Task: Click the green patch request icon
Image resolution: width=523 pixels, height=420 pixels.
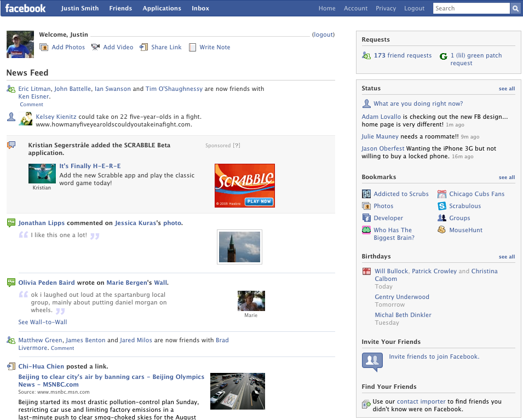Action: pyautogui.click(x=443, y=56)
